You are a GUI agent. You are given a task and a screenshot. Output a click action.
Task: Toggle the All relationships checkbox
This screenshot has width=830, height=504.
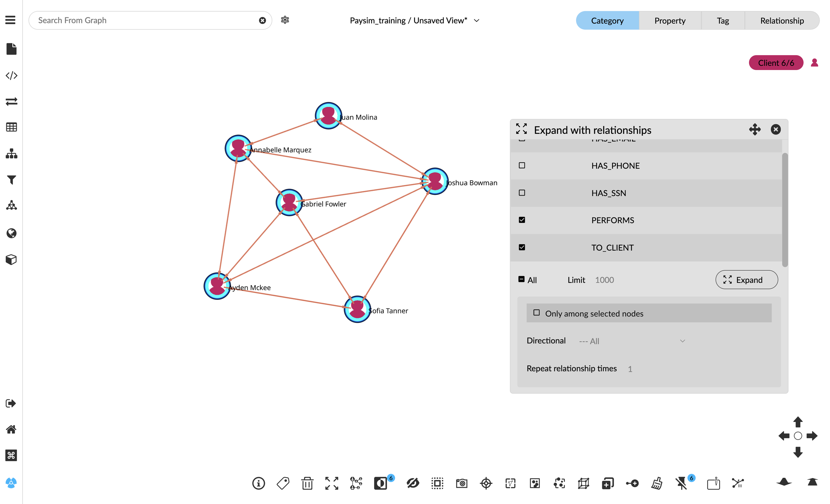521,279
